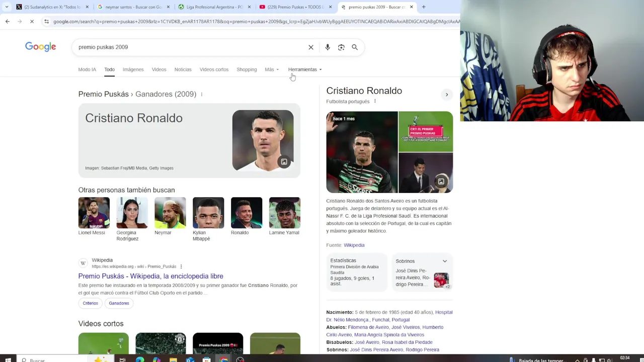Image resolution: width=644 pixels, height=362 pixels.
Task: Close the premio puskas 2009 tab
Action: tap(412, 7)
